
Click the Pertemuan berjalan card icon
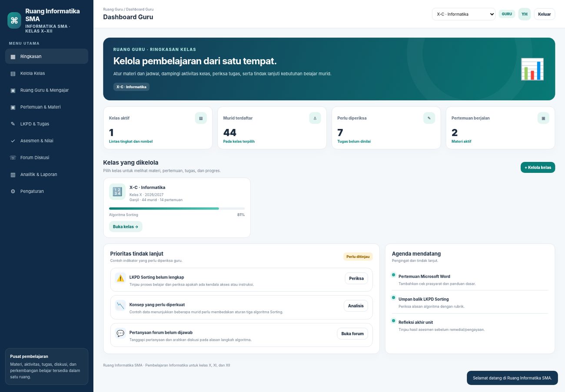point(543,118)
